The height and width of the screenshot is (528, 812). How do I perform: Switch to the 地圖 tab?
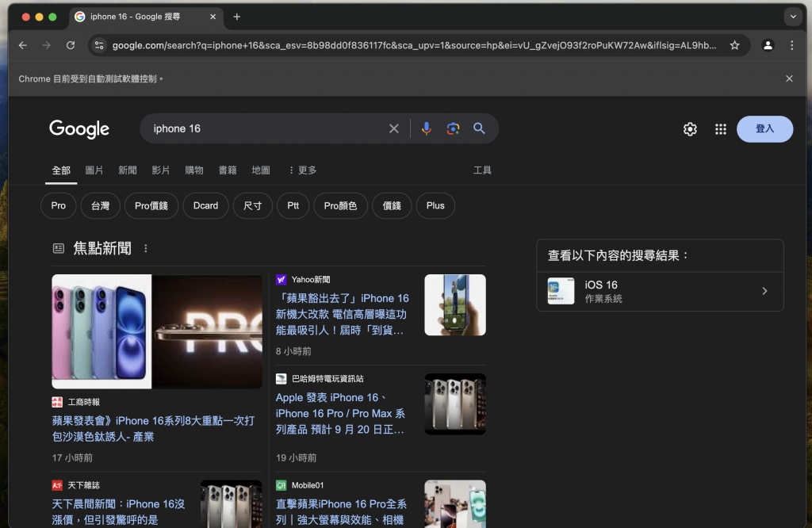coord(261,170)
